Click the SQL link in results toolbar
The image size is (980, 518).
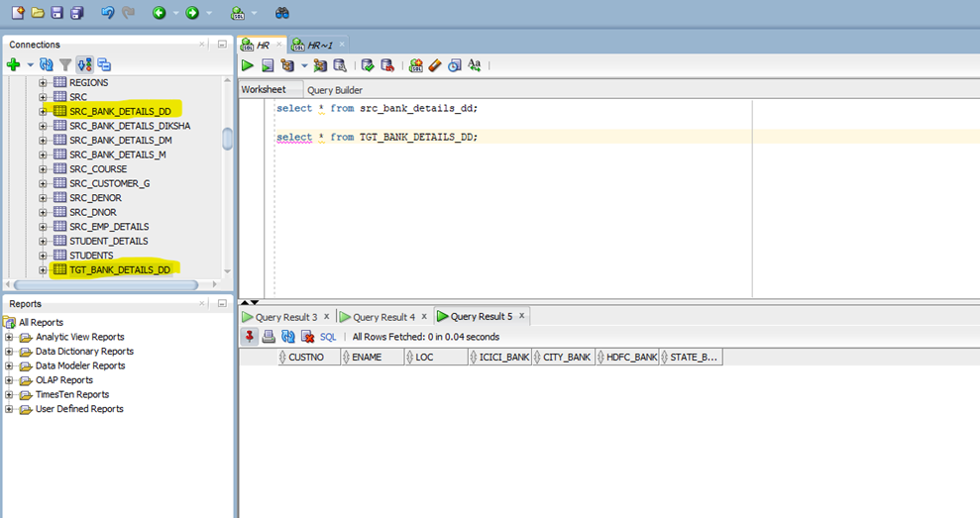(x=328, y=337)
